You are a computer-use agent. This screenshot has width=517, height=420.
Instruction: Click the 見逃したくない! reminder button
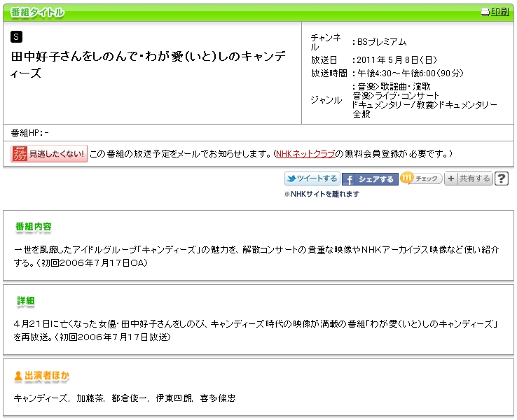tap(49, 153)
